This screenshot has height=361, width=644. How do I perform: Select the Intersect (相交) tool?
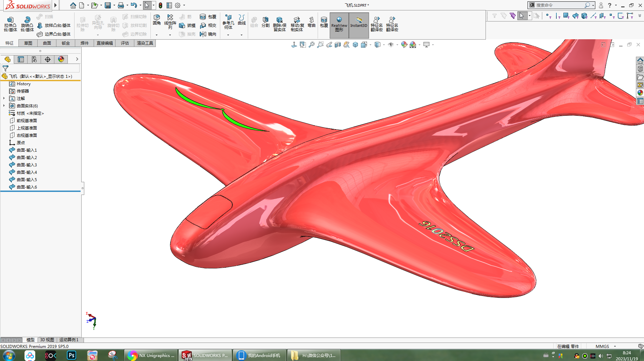208,25
